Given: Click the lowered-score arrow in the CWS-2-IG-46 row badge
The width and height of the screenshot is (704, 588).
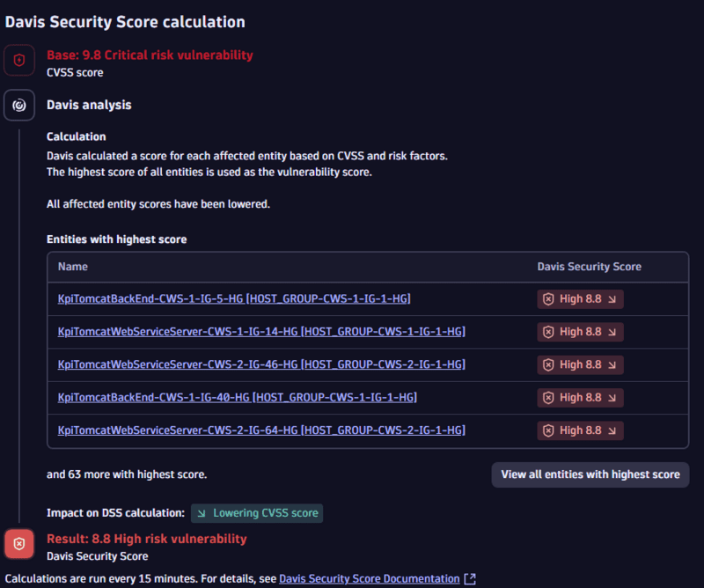Looking at the screenshot, I should click(613, 364).
